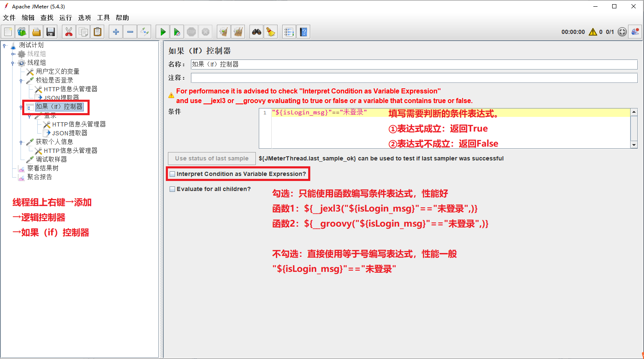
Task: Collapse the 测试计划 root tree node
Action: [5, 45]
